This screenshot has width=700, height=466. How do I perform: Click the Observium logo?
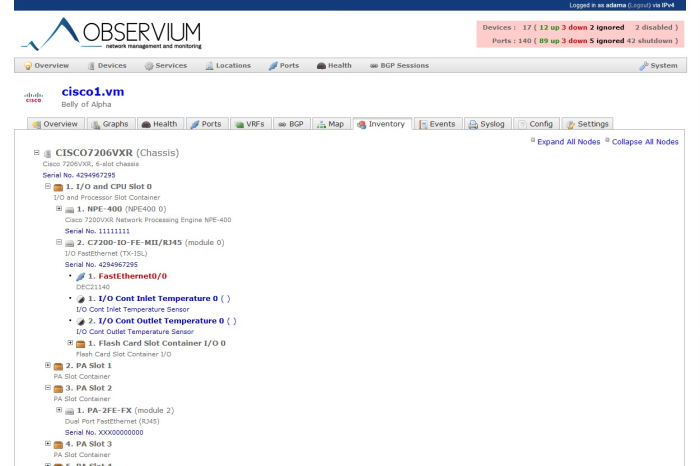111,34
